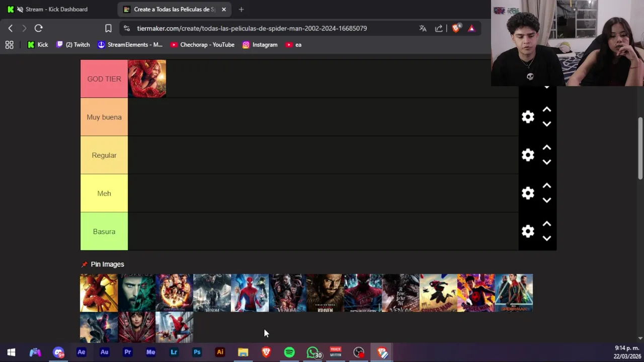Go back to previous page
644x362 pixels.
[11, 28]
